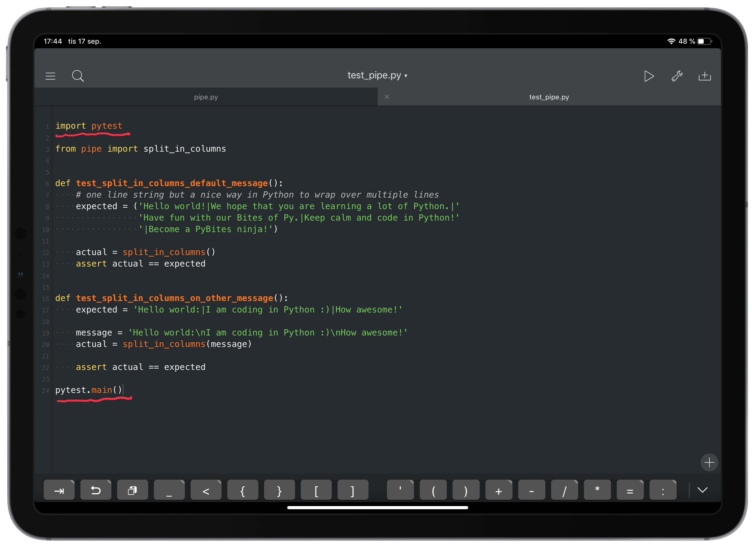Open the sidebar hamburger menu
The width and height of the screenshot is (756, 548).
(x=51, y=76)
